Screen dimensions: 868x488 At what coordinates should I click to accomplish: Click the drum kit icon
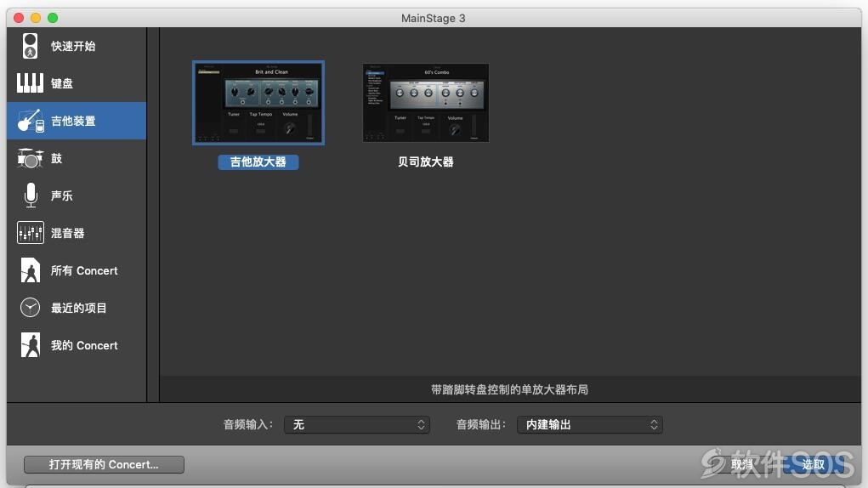[x=30, y=158]
